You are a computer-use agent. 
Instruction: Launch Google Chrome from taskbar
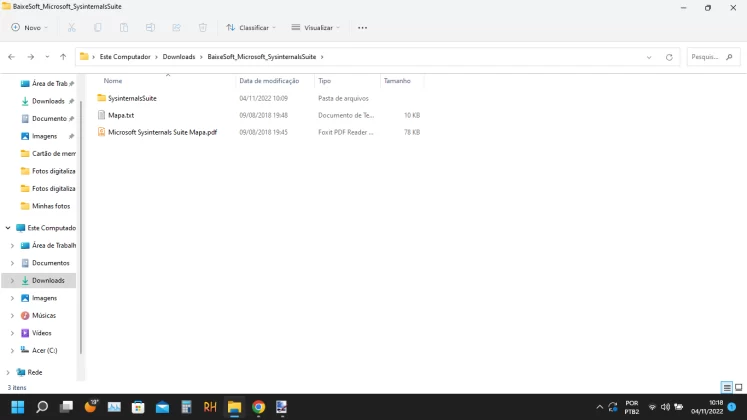tap(258, 407)
